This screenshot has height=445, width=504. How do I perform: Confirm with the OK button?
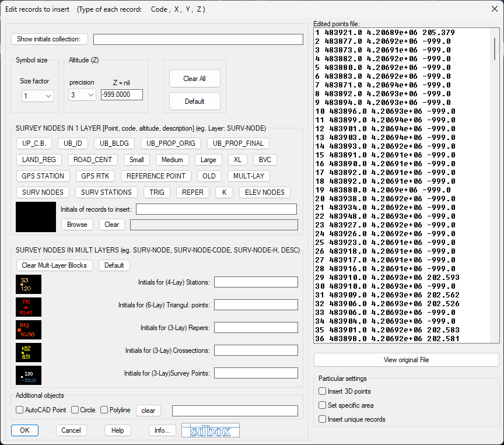pos(24,430)
